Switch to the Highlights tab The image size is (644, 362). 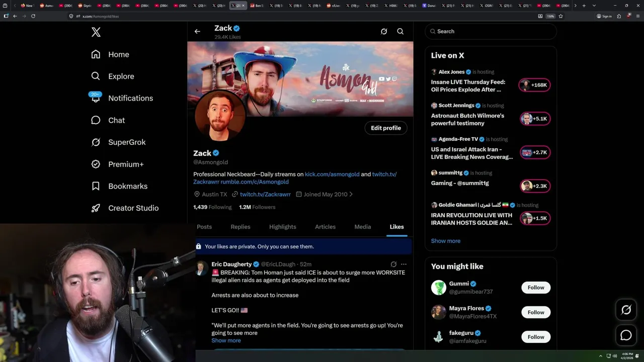283,227
